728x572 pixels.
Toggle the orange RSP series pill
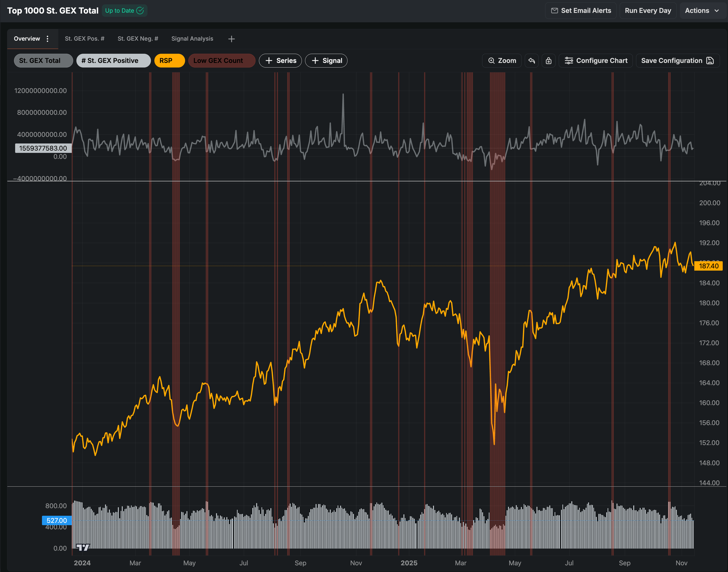[169, 61]
